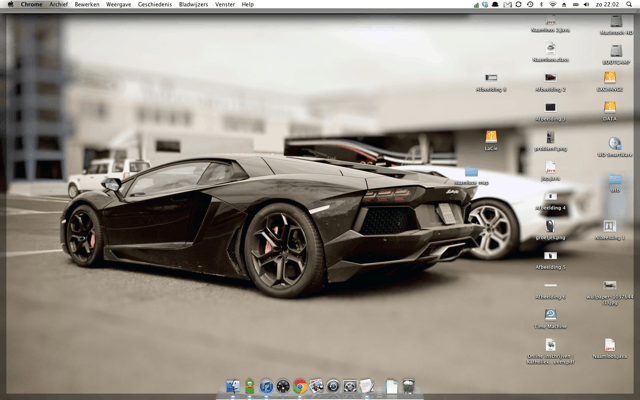Select the wallpaper-1037844 jpg thumbnail
The width and height of the screenshot is (640, 400).
pos(609,285)
